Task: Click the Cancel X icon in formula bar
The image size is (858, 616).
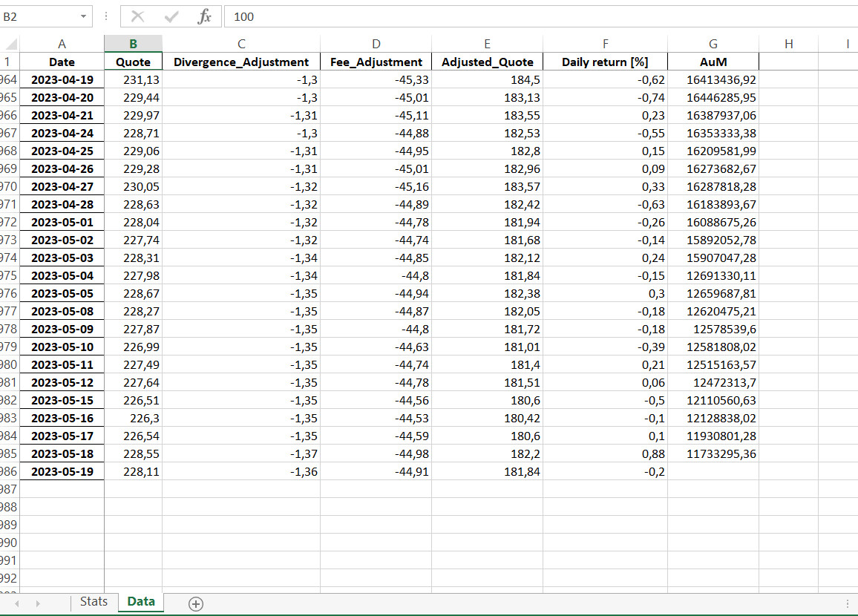Action: pyautogui.click(x=137, y=16)
